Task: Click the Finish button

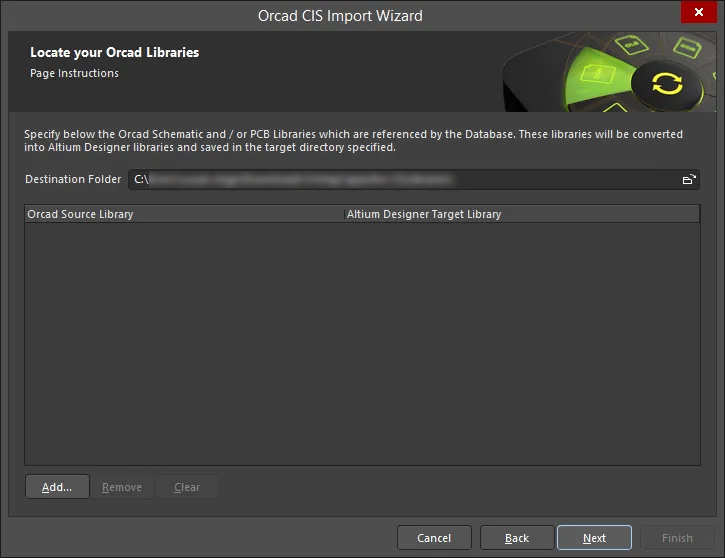Action: point(677,538)
